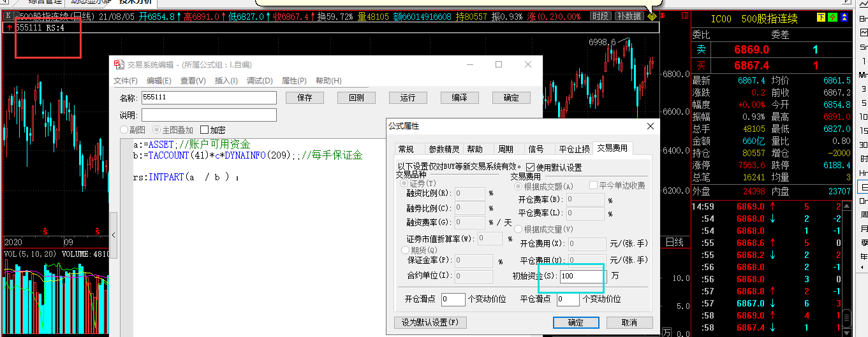
Task: Click the K icon at chart top-left
Action: tap(8, 15)
